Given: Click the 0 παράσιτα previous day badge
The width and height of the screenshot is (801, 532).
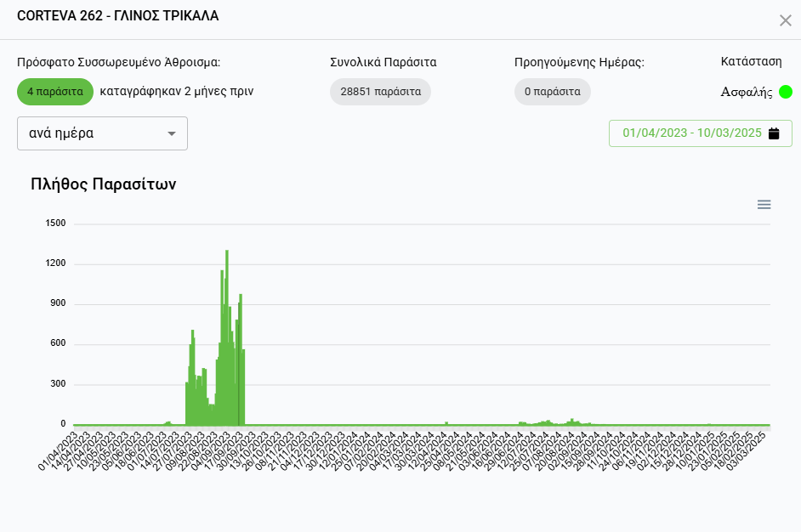Looking at the screenshot, I should coord(552,92).
